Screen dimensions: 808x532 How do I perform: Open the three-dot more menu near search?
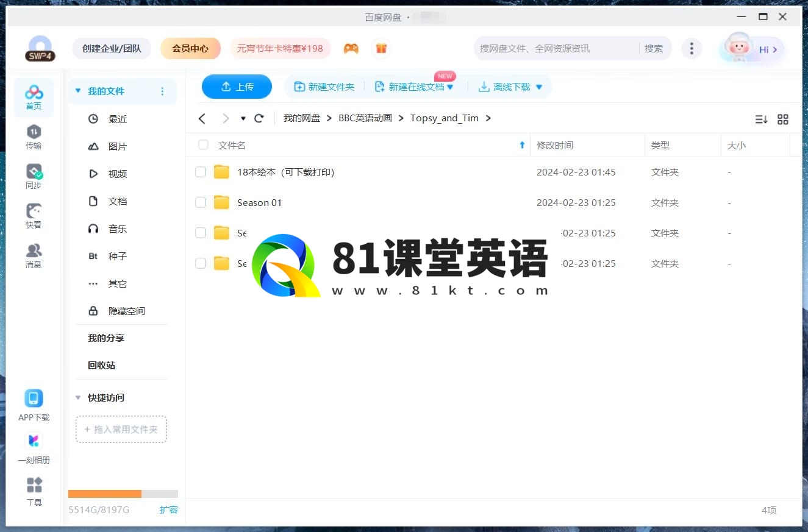pos(691,49)
